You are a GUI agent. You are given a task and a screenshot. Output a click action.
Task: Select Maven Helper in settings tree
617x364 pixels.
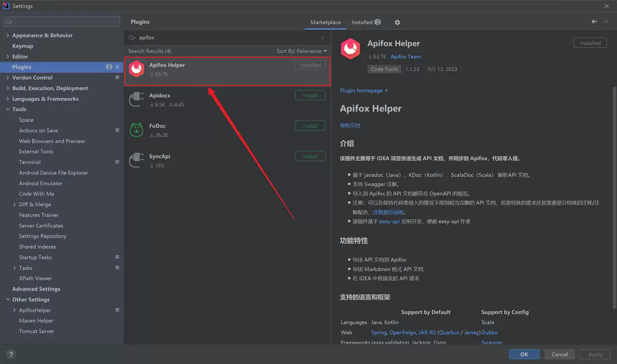[36, 321]
